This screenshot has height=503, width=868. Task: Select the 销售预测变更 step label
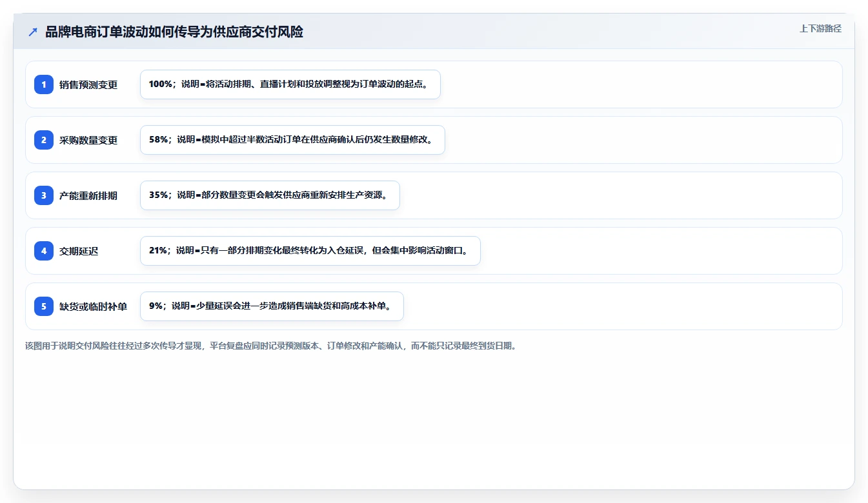[88, 84]
